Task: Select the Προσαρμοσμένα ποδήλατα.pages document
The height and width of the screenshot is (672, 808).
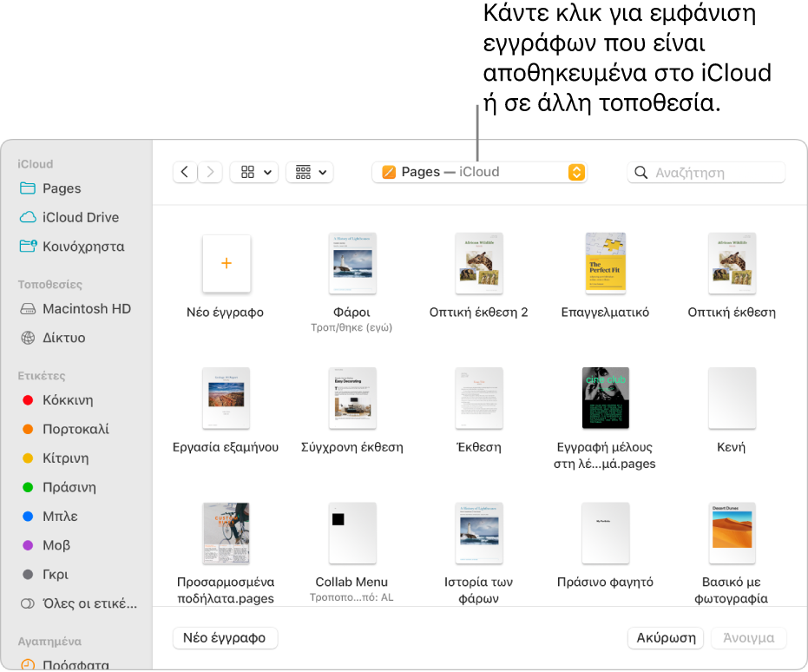Action: tap(227, 533)
